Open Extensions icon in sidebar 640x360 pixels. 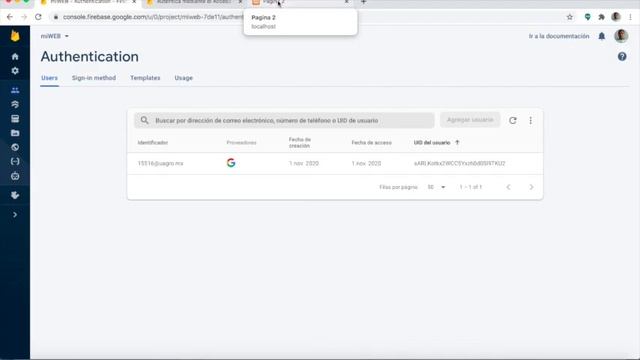click(x=15, y=196)
